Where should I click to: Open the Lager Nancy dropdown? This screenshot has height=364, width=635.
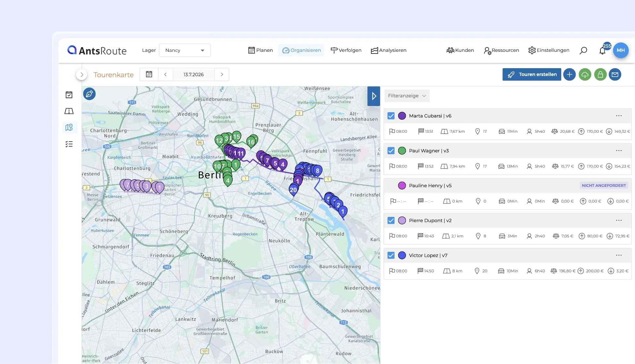point(185,50)
